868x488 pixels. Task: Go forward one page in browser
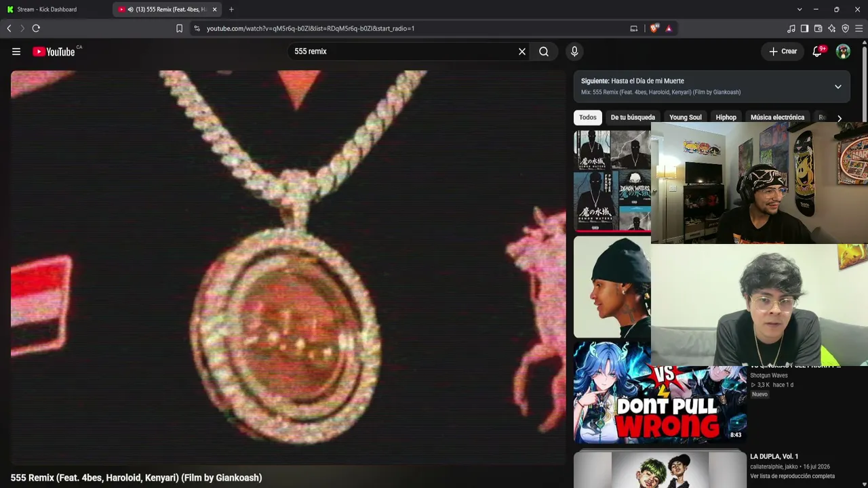[22, 28]
